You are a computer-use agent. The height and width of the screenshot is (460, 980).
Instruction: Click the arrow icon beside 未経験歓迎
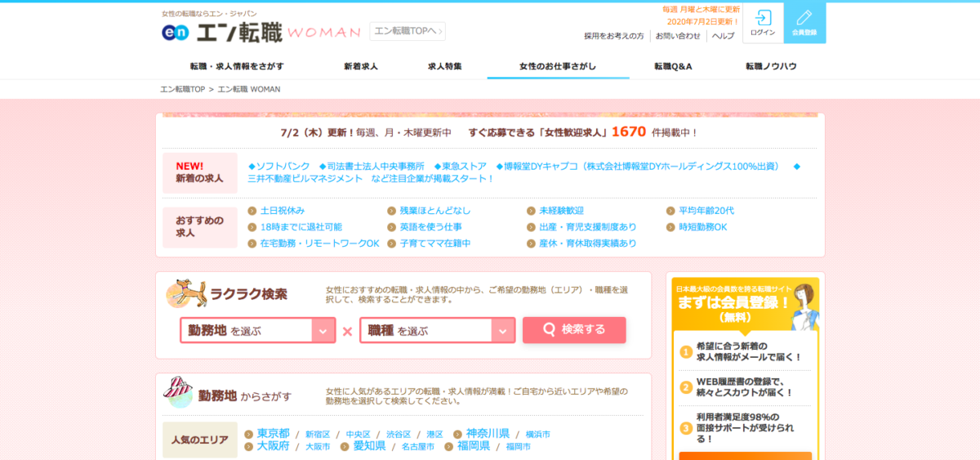(x=531, y=211)
